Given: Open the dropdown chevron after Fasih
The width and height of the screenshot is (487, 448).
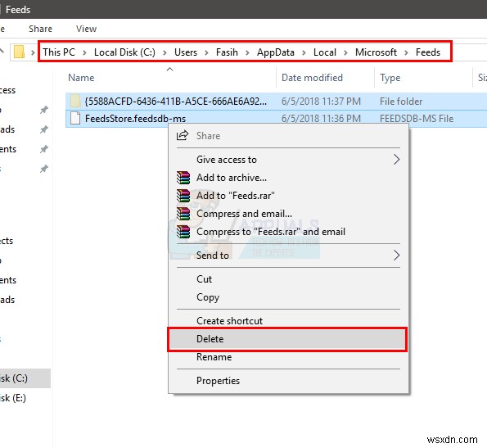Looking at the screenshot, I should click(247, 52).
